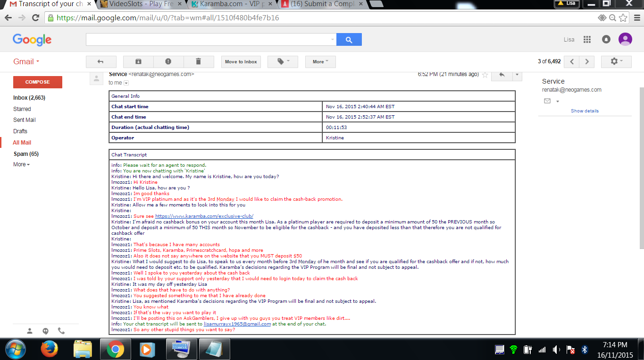Click the Google logo
This screenshot has width=644, height=360.
tap(32, 40)
